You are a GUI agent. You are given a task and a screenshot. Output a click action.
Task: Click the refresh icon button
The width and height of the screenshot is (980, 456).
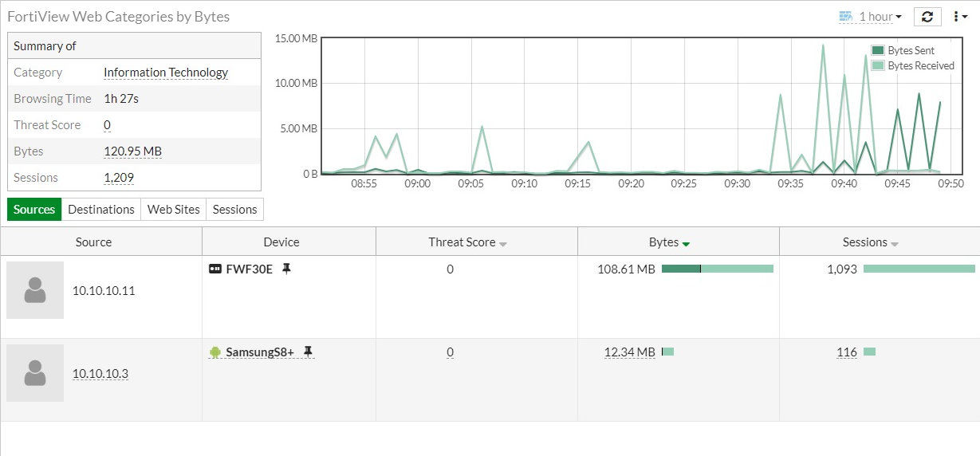927,17
